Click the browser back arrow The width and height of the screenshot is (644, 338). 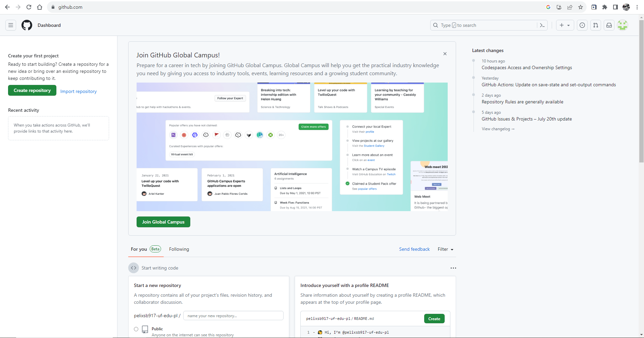click(x=7, y=7)
